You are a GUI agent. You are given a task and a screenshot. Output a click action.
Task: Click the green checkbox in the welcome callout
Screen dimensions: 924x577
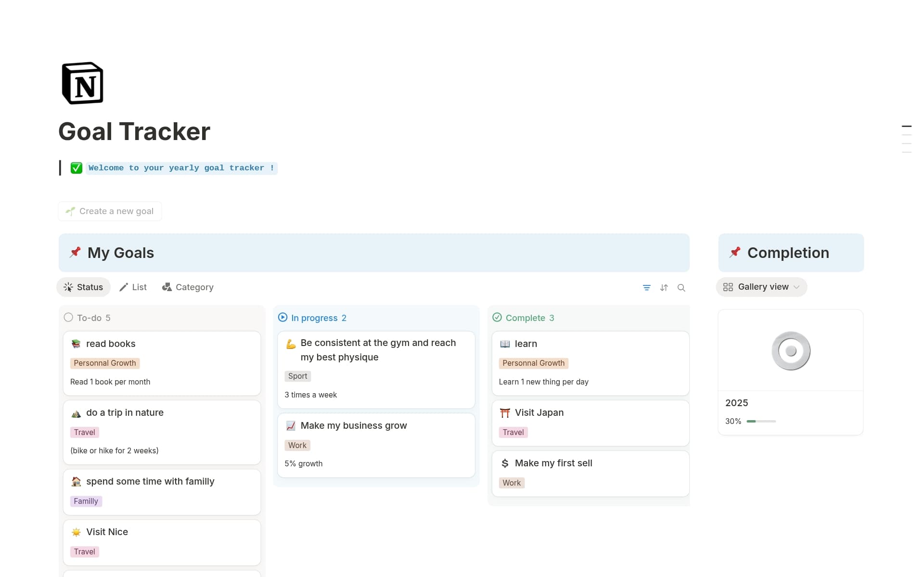click(x=77, y=168)
